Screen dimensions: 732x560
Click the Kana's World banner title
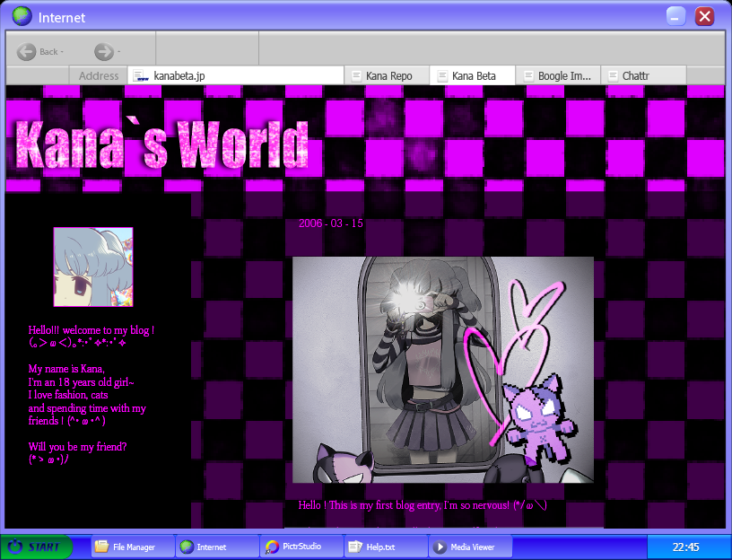pos(162,144)
